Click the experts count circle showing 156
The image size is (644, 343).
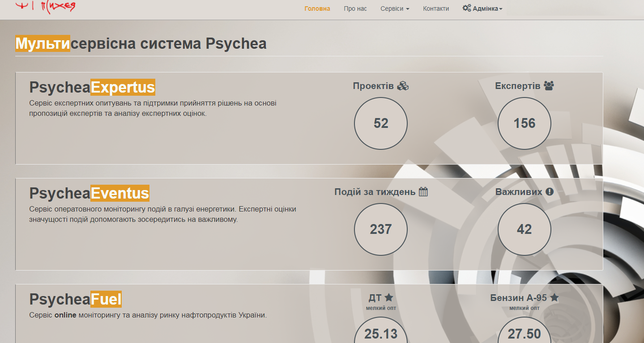524,123
